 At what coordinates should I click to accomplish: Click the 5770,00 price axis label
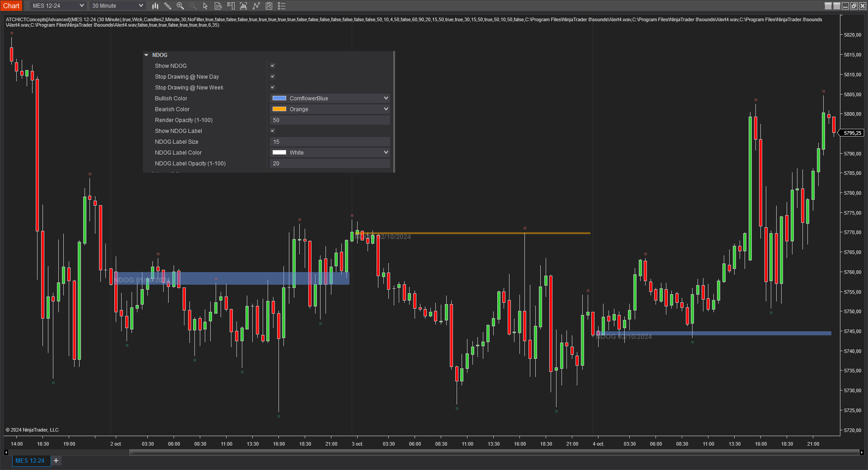852,232
